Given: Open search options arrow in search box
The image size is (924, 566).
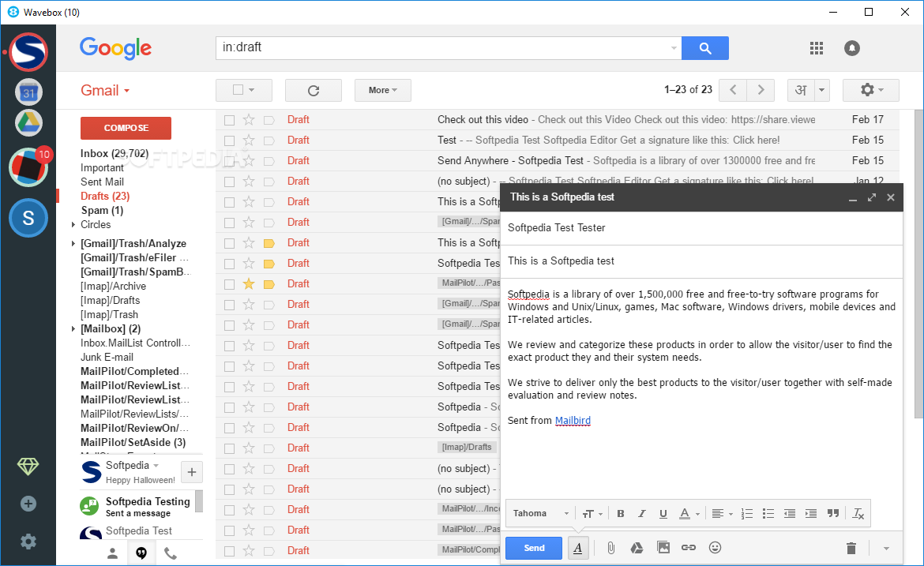Looking at the screenshot, I should (x=674, y=48).
